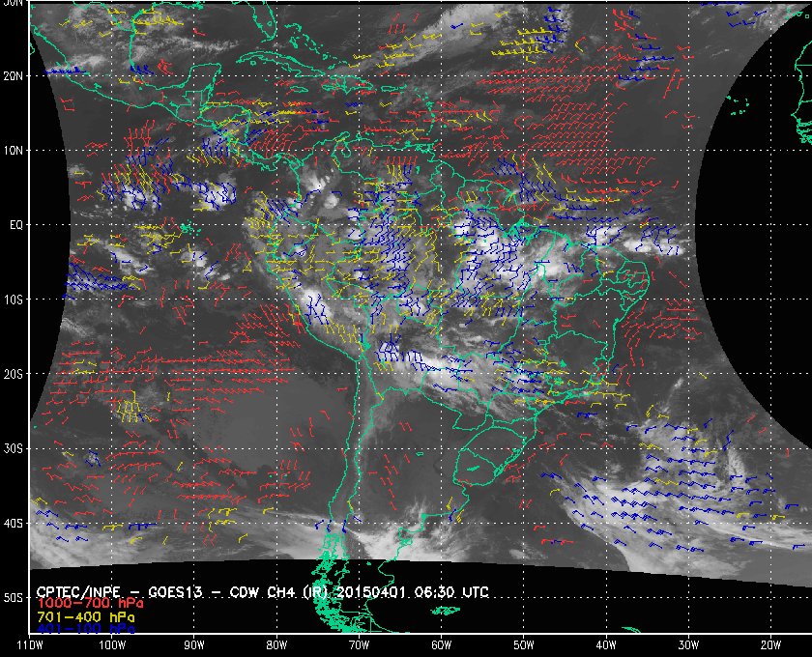Click the blue 401-100 hPa legend entry
The image size is (812, 657).
click(x=85, y=629)
